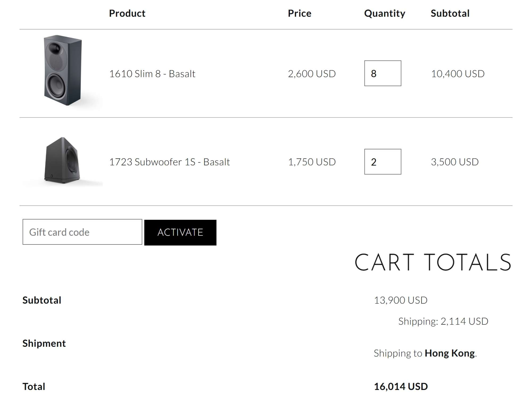
Task: Select the 1,750 USD price
Action: pyautogui.click(x=312, y=162)
